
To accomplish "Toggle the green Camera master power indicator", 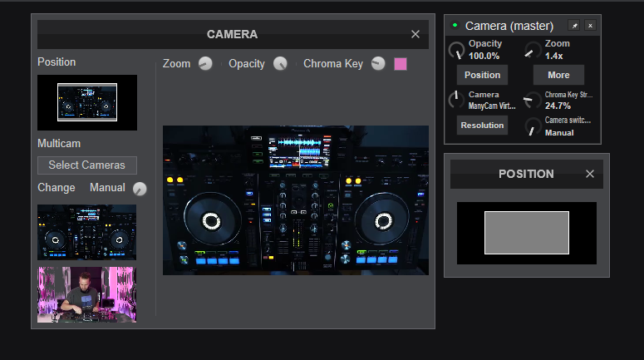I will click(x=455, y=26).
